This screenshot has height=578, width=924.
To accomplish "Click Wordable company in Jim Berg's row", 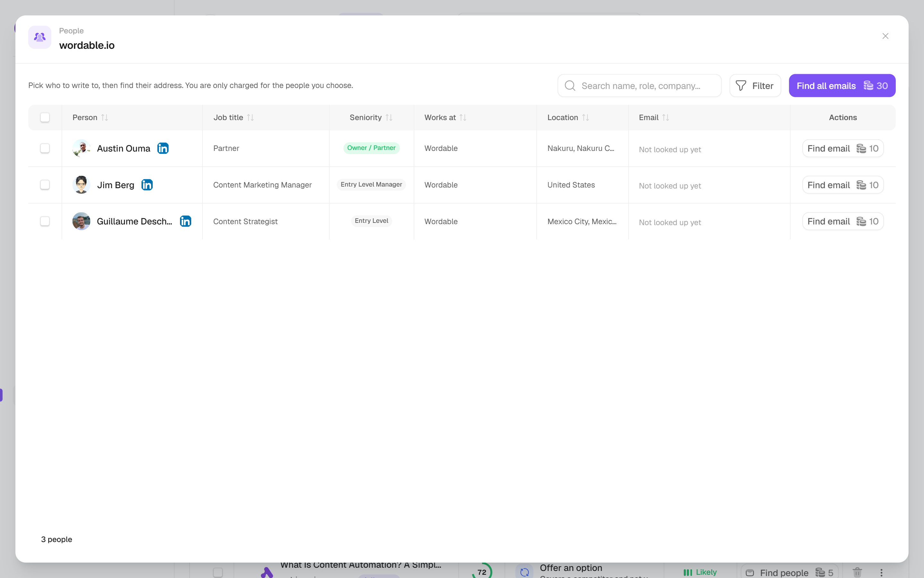I will (x=441, y=185).
